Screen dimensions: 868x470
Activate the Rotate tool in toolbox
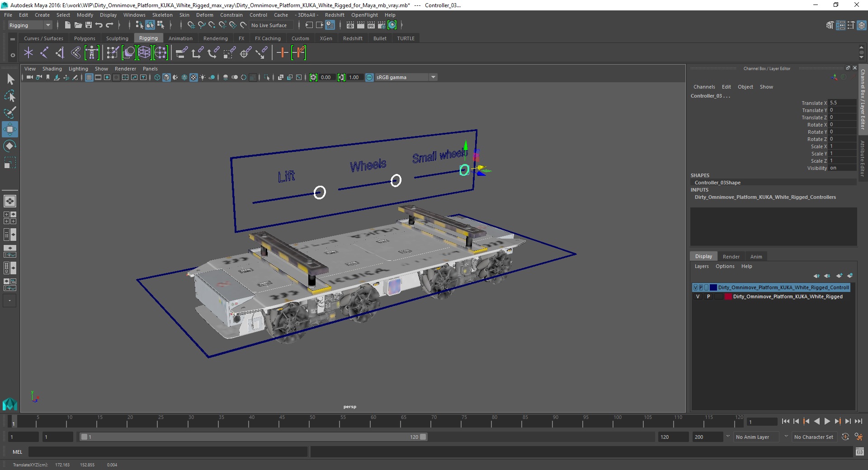(10, 146)
